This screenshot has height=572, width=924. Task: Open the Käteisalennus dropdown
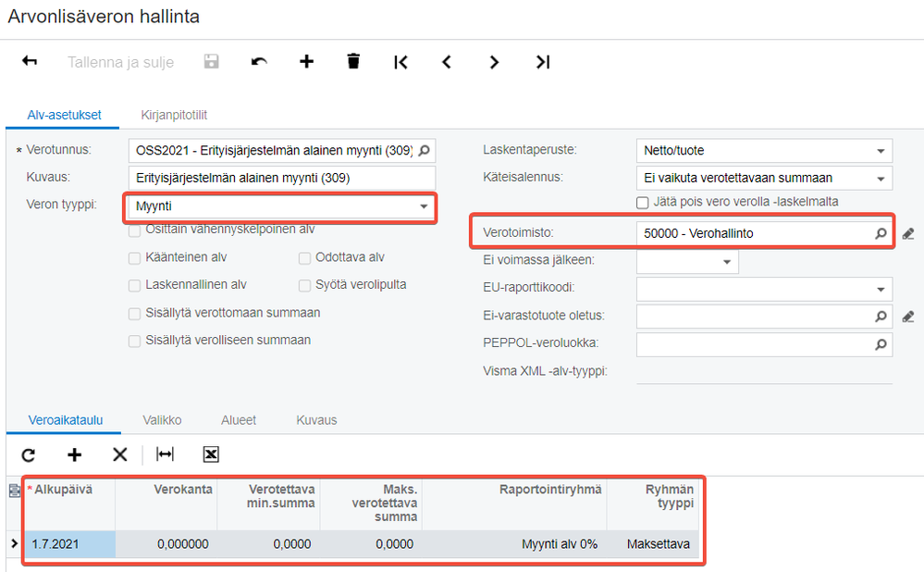(x=879, y=178)
